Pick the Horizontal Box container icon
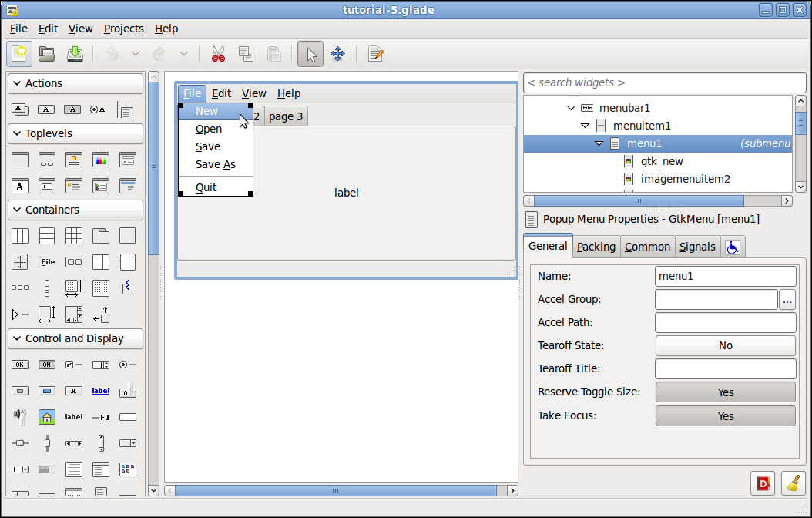 click(20, 236)
